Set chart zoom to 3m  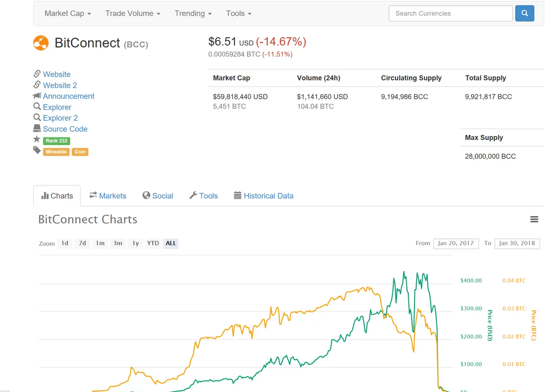coord(118,243)
